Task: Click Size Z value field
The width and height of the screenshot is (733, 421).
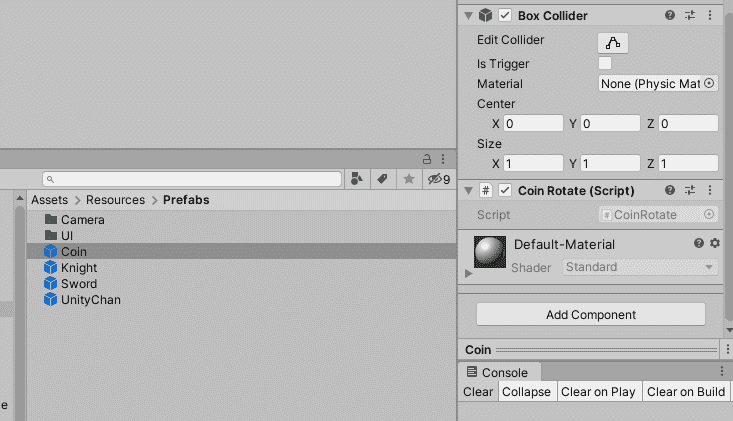Action: (x=688, y=164)
